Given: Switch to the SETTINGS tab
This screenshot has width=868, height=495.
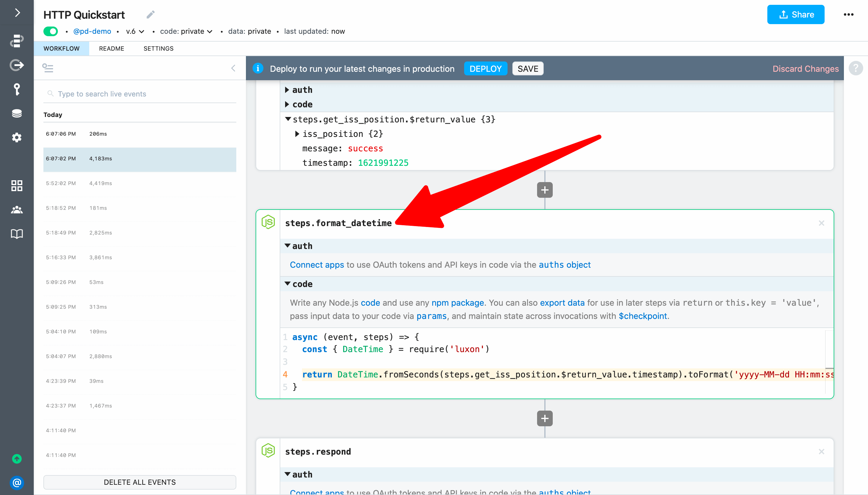Looking at the screenshot, I should [x=158, y=49].
